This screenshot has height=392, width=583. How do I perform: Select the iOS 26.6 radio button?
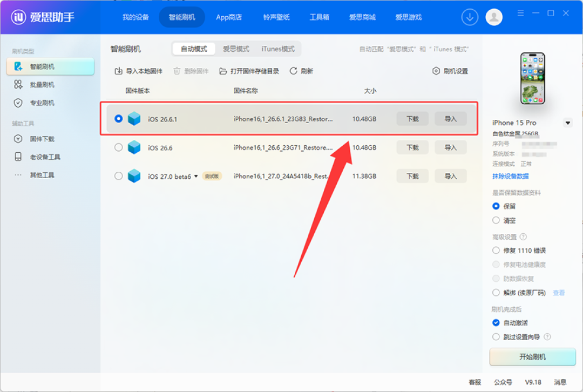tap(119, 147)
